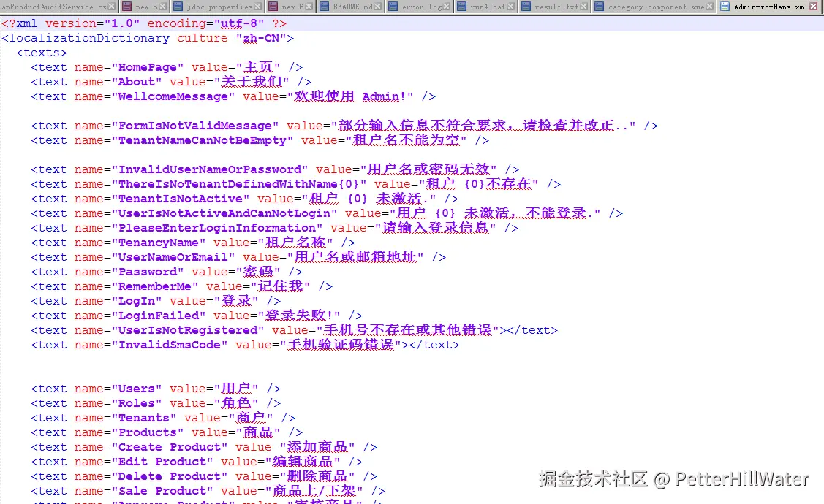The image size is (824, 504).
Task: Open the README.md tab
Action: [350, 7]
